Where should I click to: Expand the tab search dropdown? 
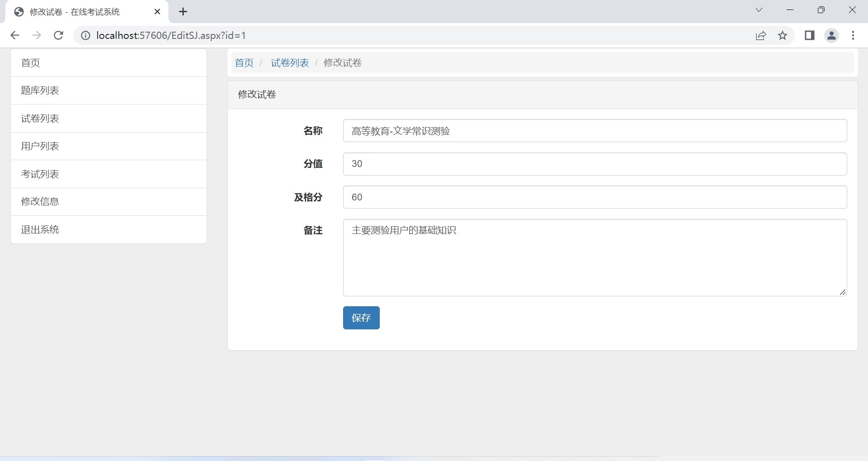(x=759, y=10)
